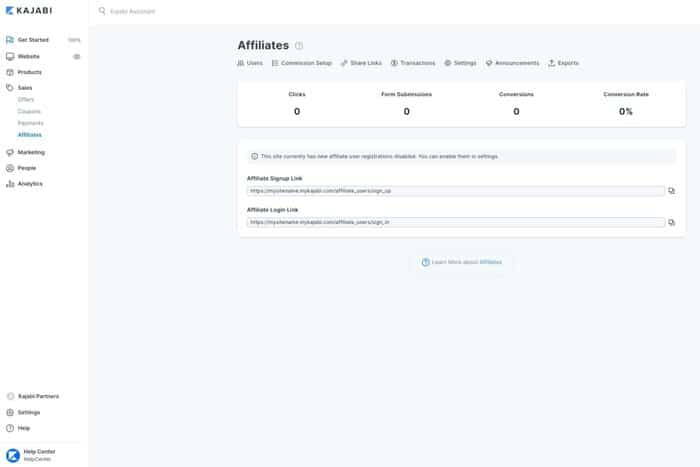Open Offers under Sales
Screen dimensions: 700x467
(26, 99)
